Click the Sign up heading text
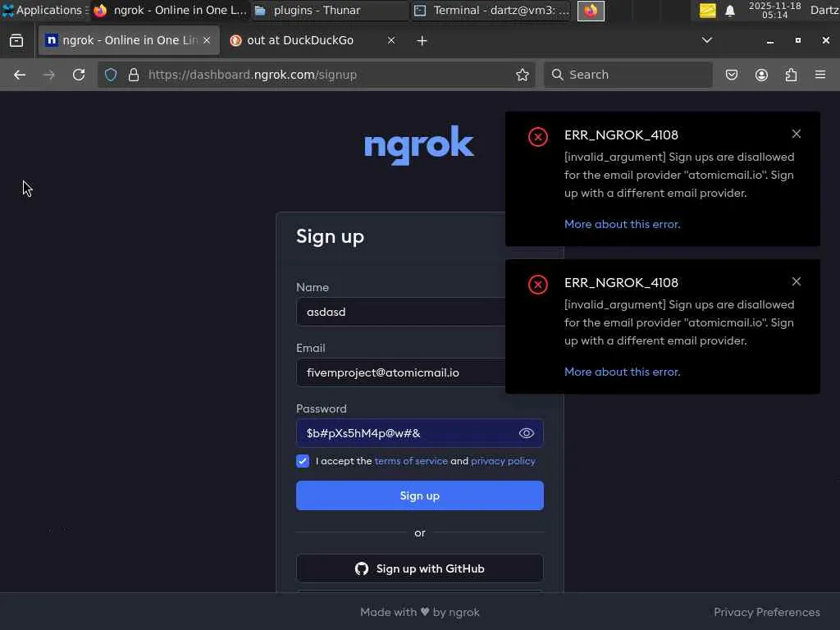 click(330, 237)
